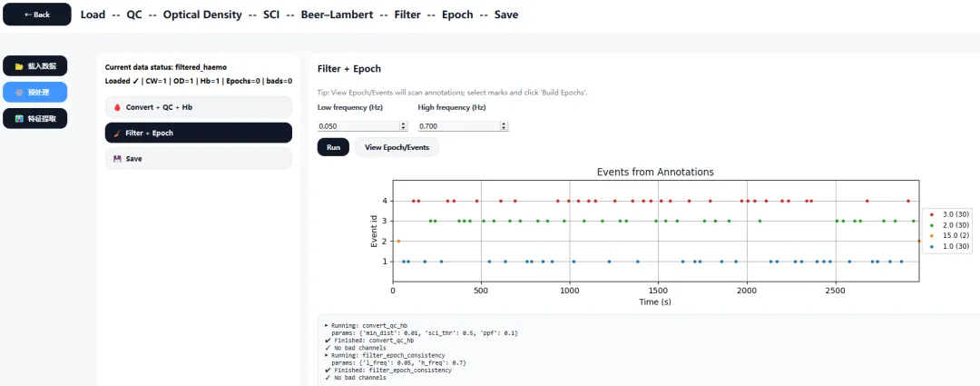The image size is (980, 386).
Task: Click the brush icon on Filter + Epoch
Action: coord(116,134)
